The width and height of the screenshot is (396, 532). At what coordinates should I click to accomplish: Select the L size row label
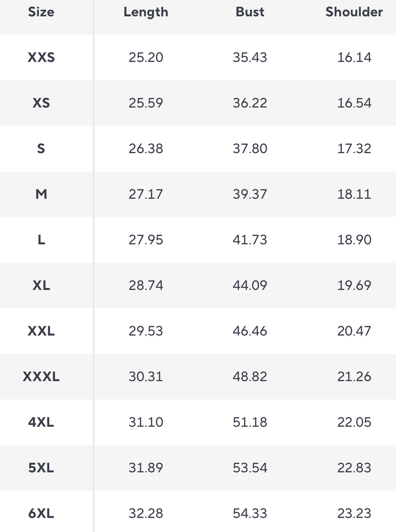pyautogui.click(x=41, y=240)
